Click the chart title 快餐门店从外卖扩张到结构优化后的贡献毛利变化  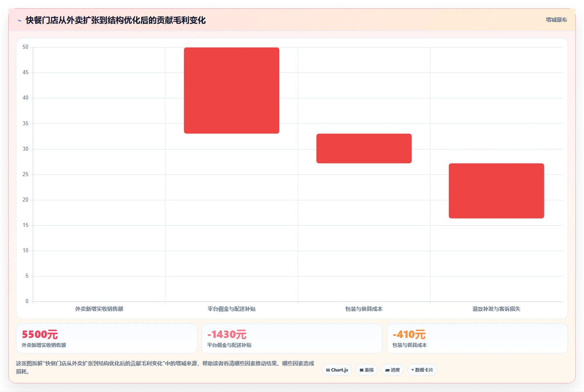coord(115,20)
